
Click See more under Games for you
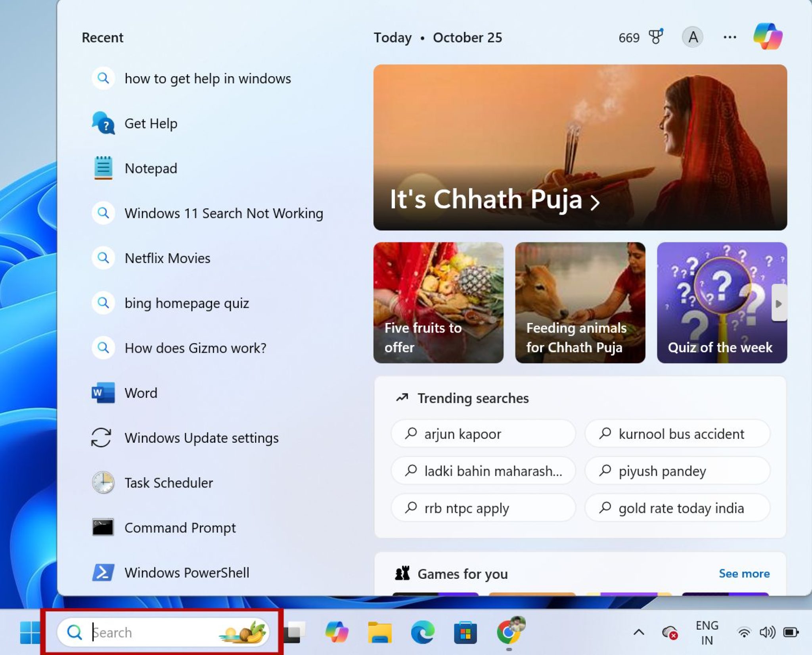[x=745, y=574]
